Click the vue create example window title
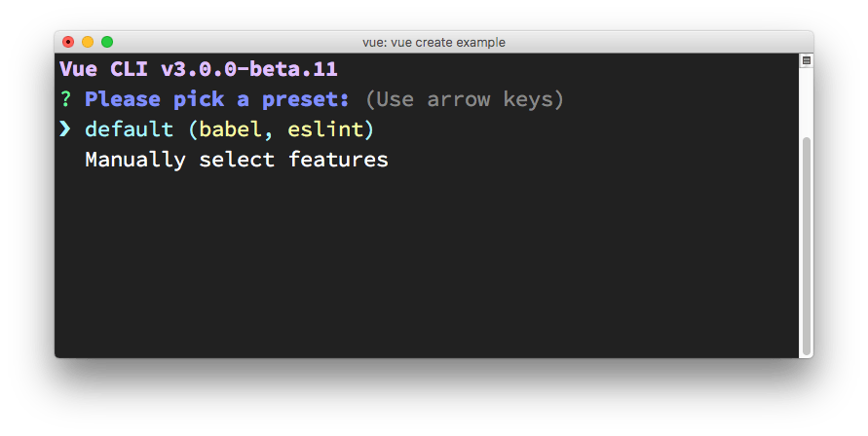The image size is (868, 436). click(x=434, y=43)
